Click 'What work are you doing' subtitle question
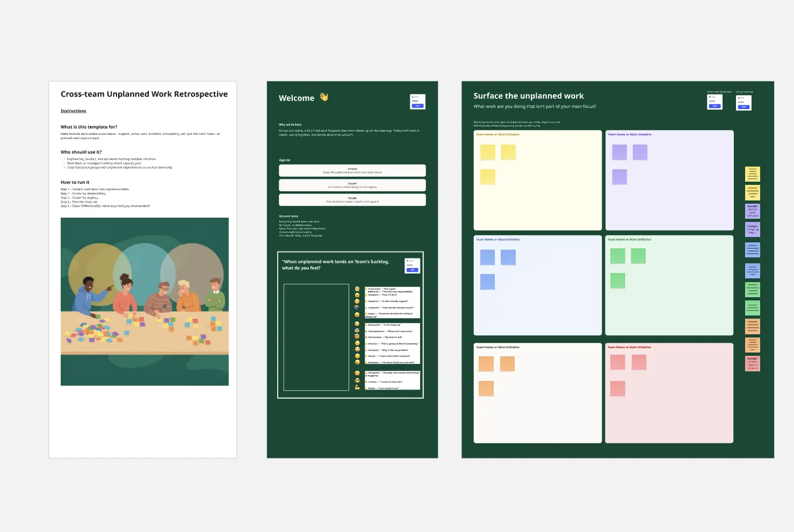The image size is (794, 532). tap(535, 106)
